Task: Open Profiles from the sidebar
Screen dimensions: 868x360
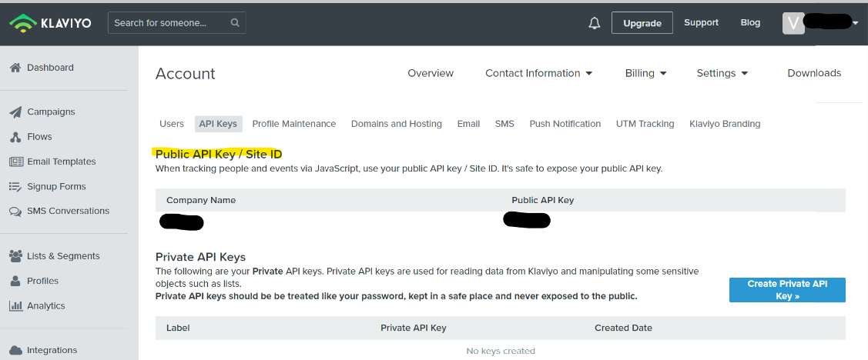Action: (x=42, y=281)
